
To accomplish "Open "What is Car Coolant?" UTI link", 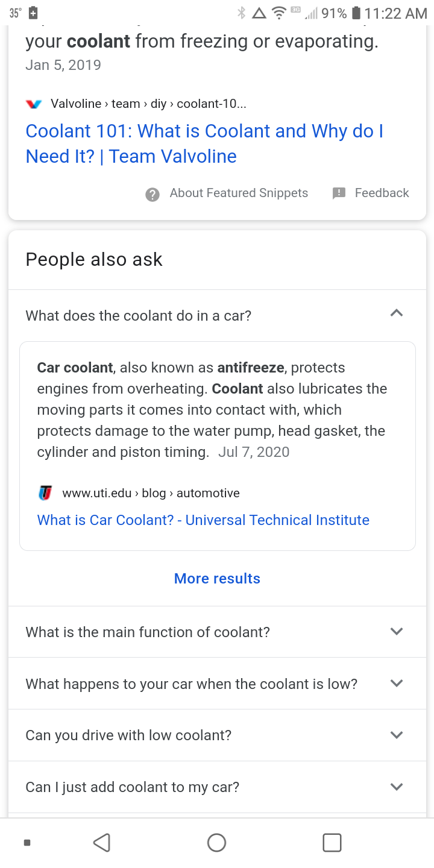I will click(x=203, y=520).
